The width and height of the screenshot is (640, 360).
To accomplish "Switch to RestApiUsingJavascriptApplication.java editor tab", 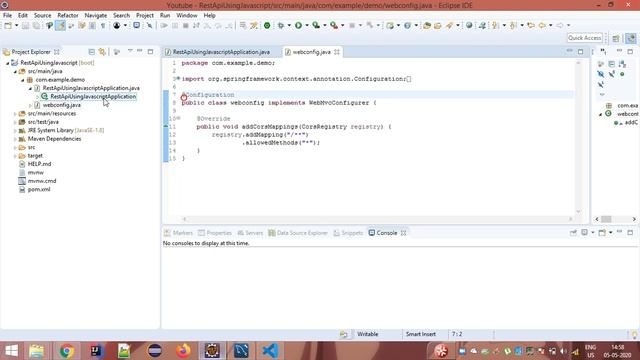I will 221,52.
